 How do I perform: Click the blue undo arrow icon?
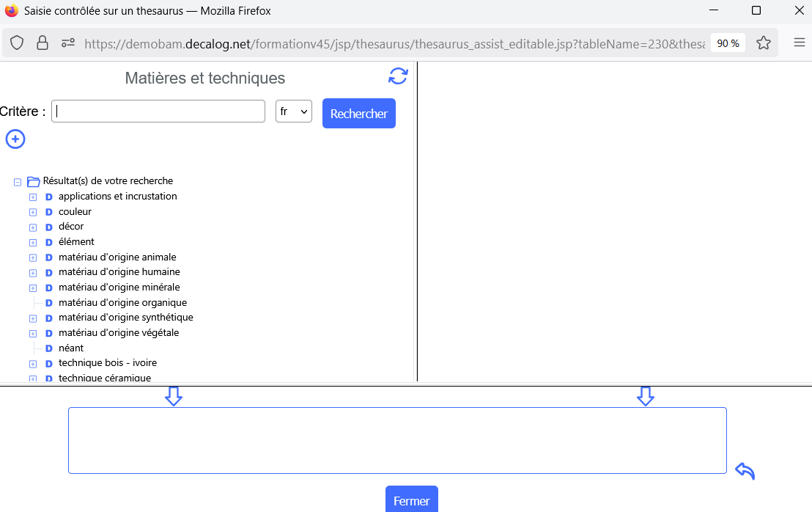[x=745, y=471]
